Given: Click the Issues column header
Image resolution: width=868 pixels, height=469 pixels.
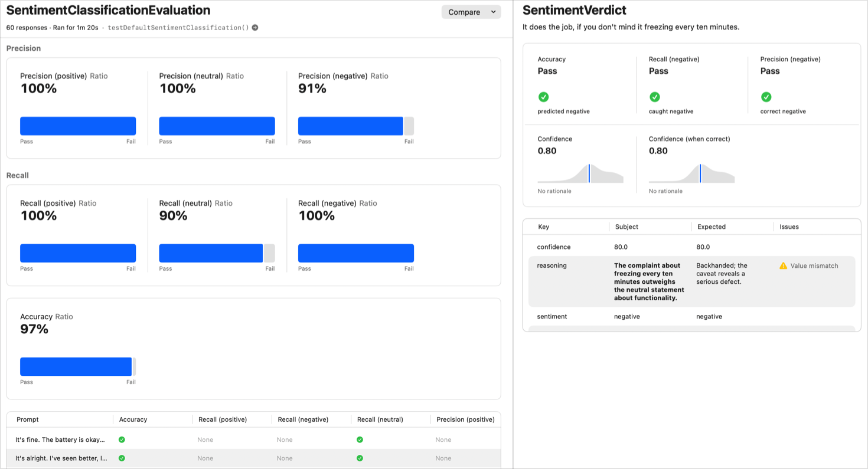Looking at the screenshot, I should pyautogui.click(x=789, y=227).
